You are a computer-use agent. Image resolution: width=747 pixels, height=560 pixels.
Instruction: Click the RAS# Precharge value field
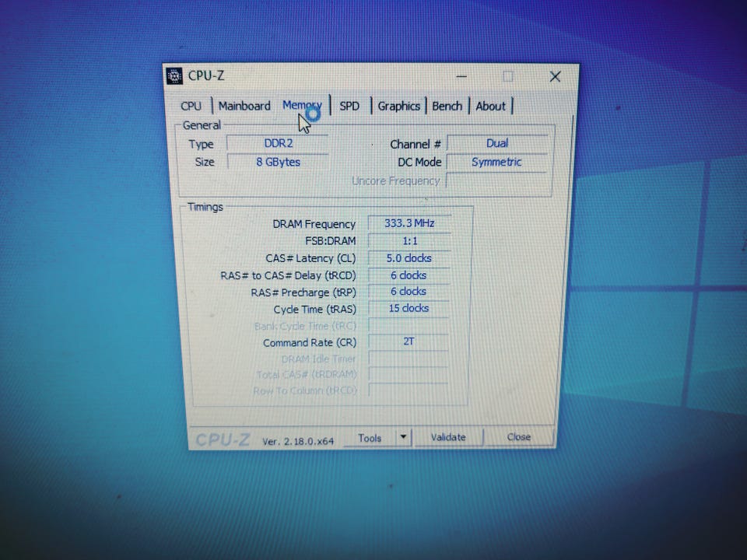(409, 292)
